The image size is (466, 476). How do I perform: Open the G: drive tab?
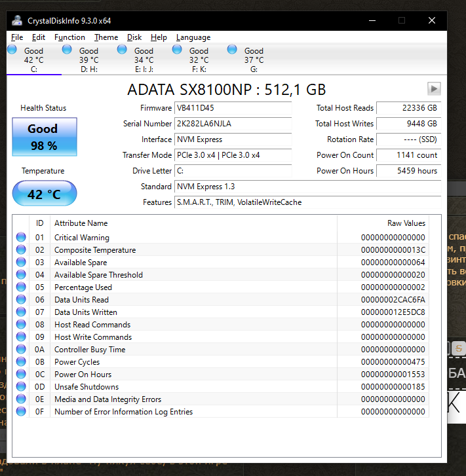254,60
